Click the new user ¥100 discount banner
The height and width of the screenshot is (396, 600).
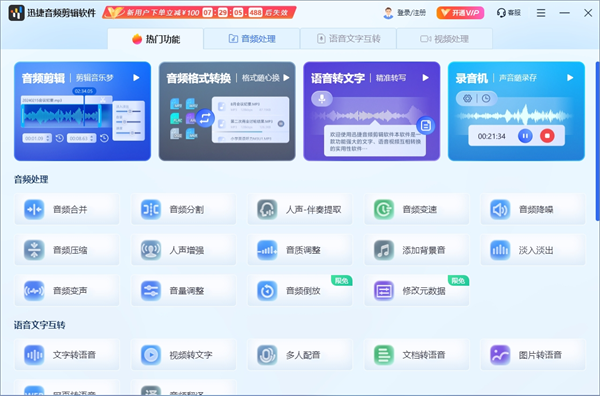[199, 13]
